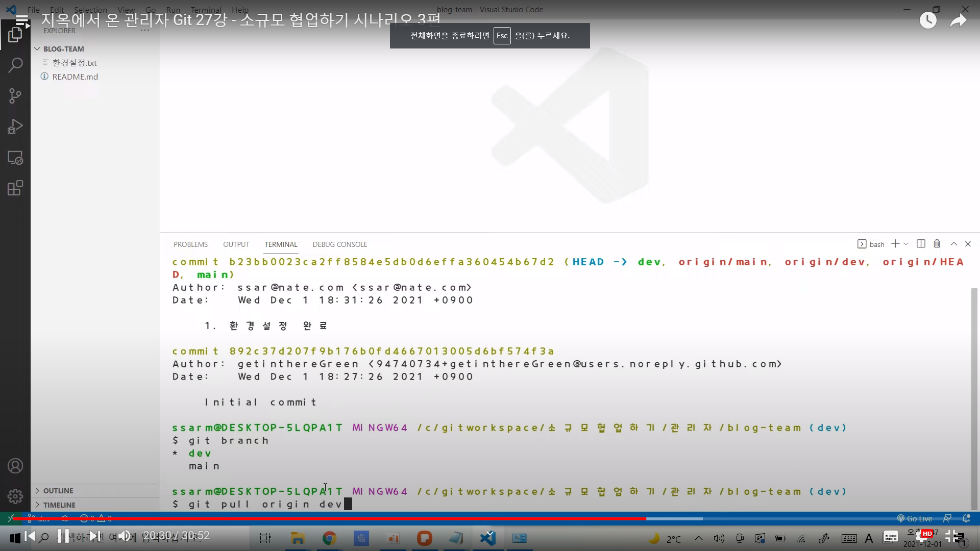Open the YouTube playlist menu icon
Image resolution: width=980 pixels, height=551 pixels.
click(x=22, y=21)
